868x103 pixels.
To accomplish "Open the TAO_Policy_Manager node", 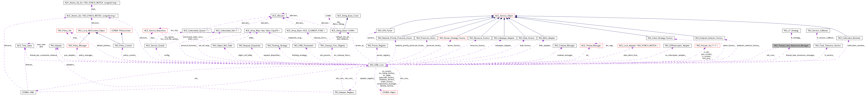I will (78, 45).
